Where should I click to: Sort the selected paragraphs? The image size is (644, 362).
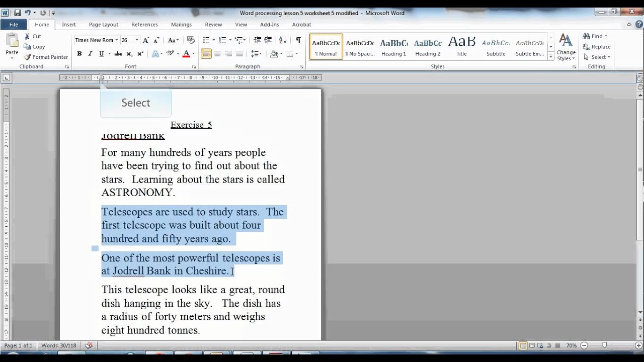tap(283, 40)
